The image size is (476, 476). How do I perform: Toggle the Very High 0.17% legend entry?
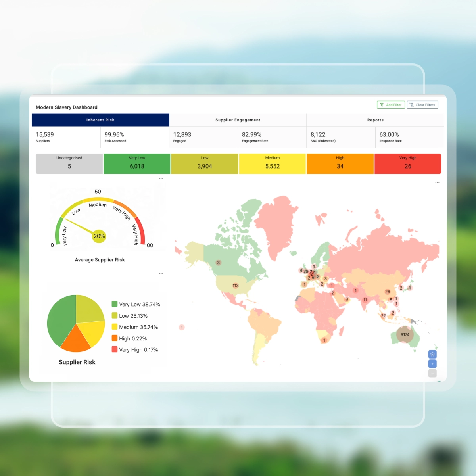tap(135, 350)
